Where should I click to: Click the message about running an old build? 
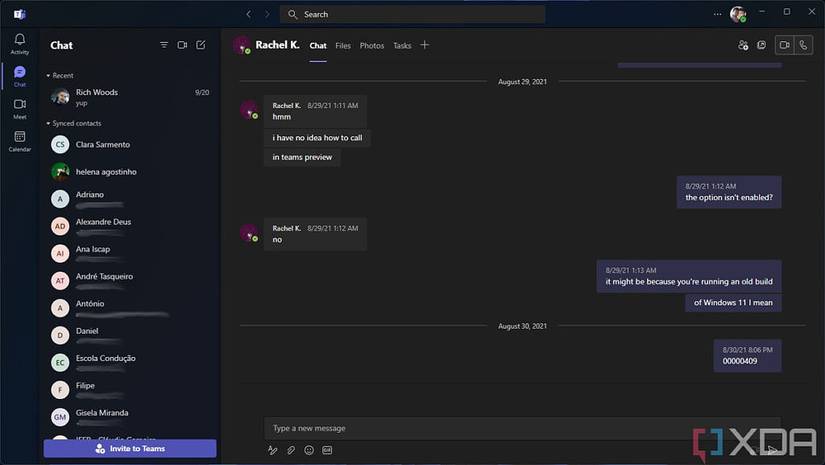(x=689, y=276)
